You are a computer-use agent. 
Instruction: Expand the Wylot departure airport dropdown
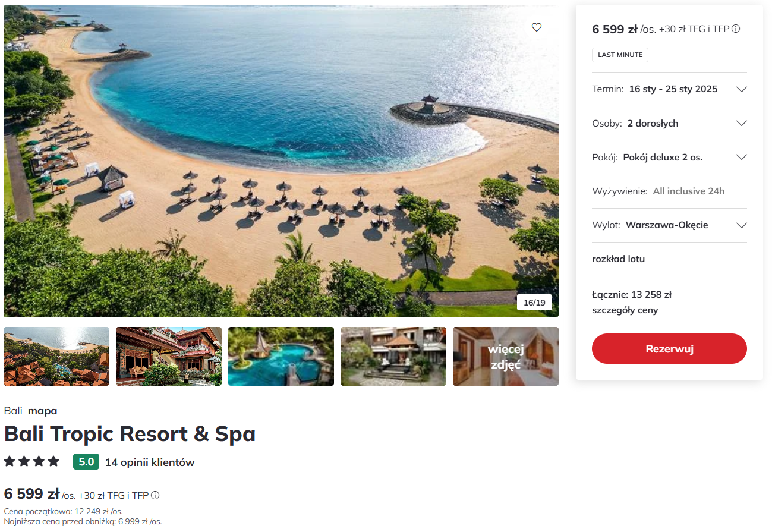pyautogui.click(x=669, y=225)
